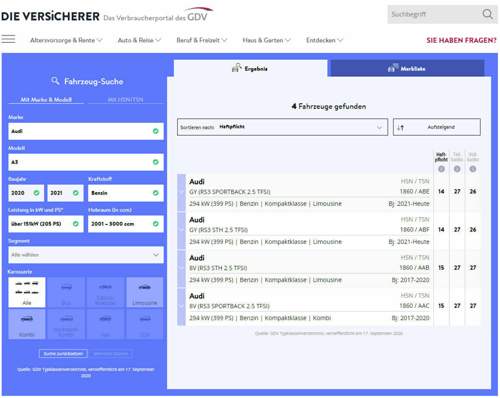
Task: Open the Modell field showing A3
Action: pos(86,162)
